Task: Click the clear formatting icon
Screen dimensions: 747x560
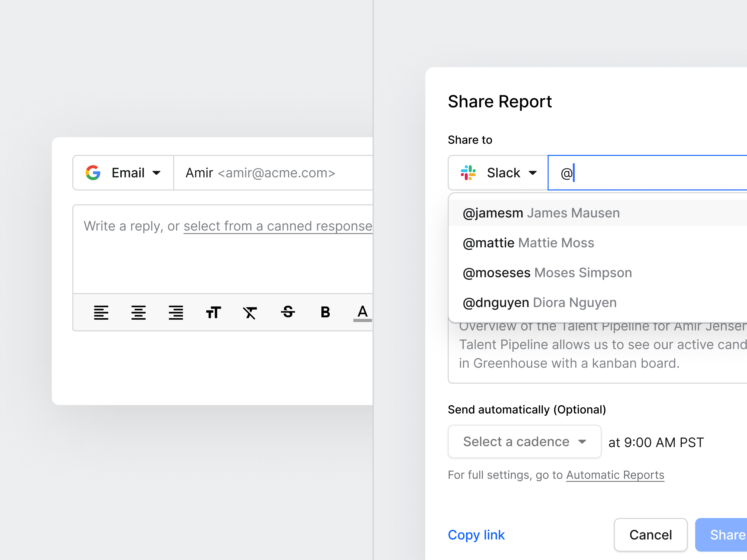Action: (250, 313)
